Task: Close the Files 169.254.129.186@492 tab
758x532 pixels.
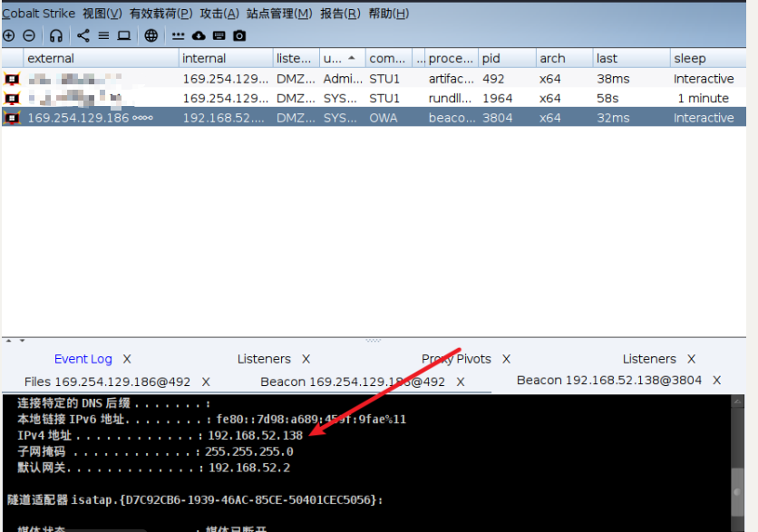Action: 206,382
